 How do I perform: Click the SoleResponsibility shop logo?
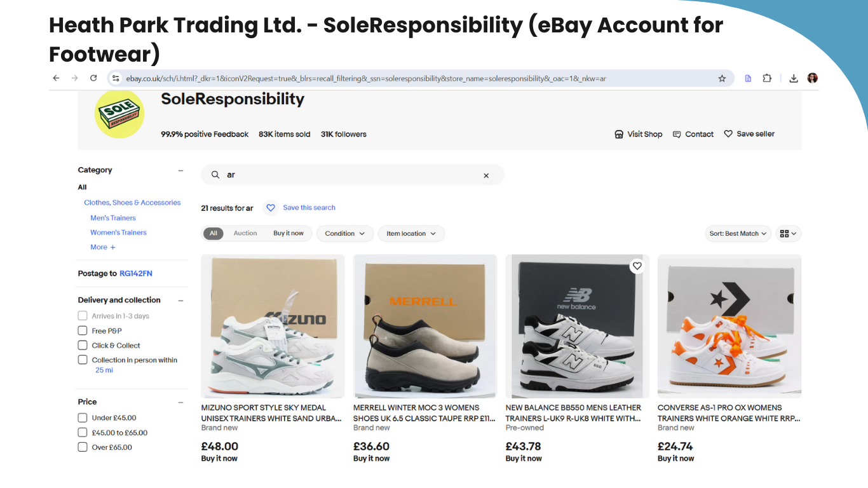(x=119, y=114)
